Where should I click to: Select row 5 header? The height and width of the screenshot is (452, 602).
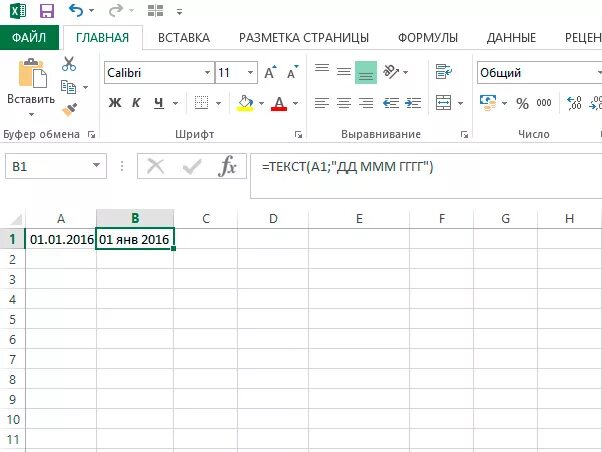(x=12, y=319)
